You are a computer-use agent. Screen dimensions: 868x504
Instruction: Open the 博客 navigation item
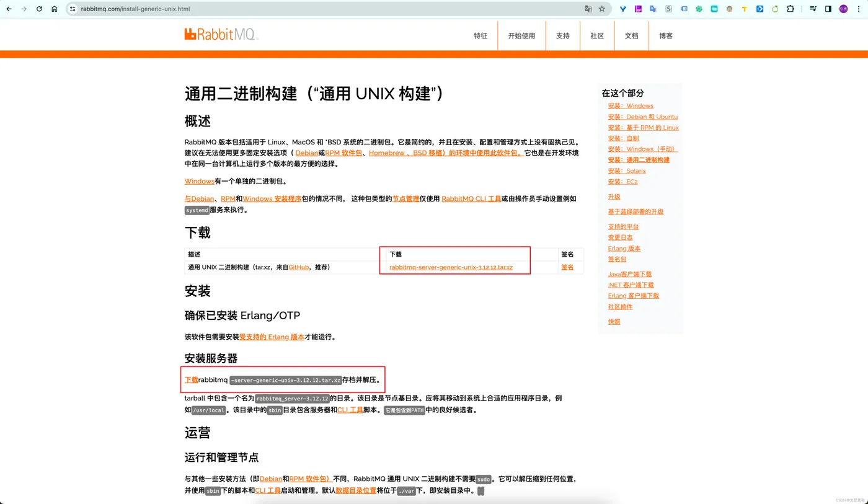tap(666, 36)
